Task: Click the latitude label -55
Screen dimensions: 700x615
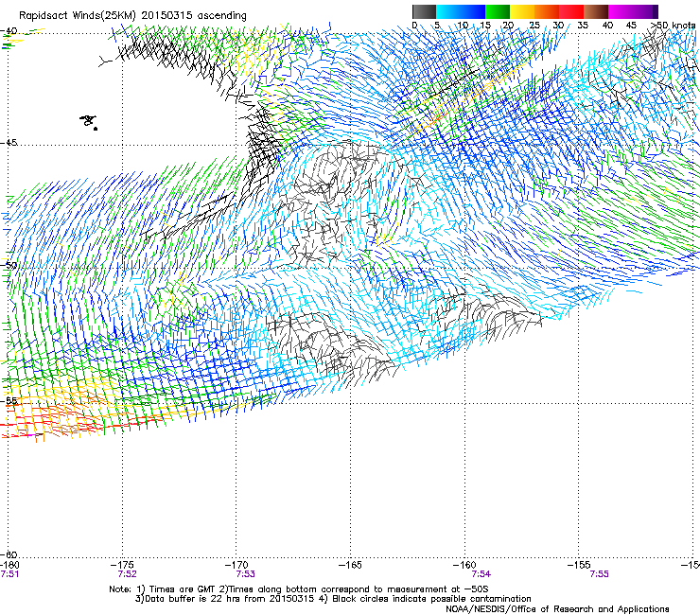Action: pos(9,400)
